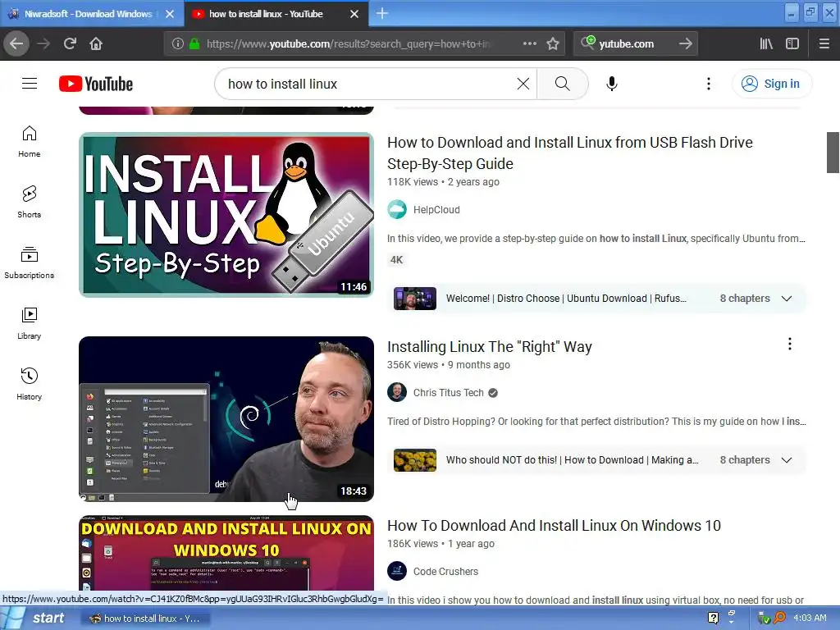Open YouTube settings three-dot menu
840x630 pixels.
coord(708,84)
